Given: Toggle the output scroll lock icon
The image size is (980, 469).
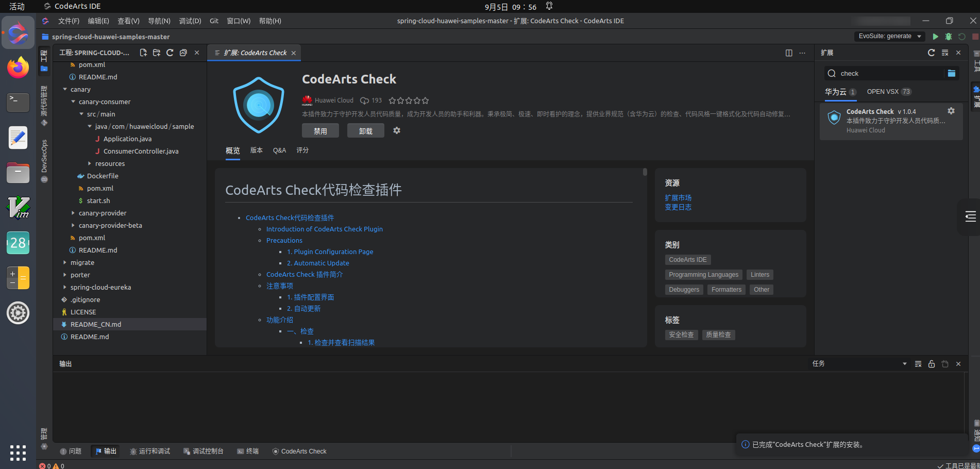Looking at the screenshot, I should pyautogui.click(x=932, y=364).
